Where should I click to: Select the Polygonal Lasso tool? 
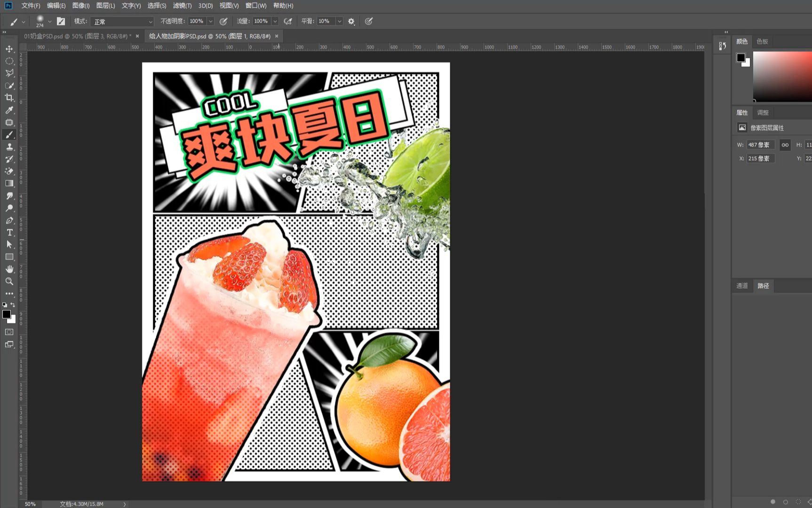[9, 73]
